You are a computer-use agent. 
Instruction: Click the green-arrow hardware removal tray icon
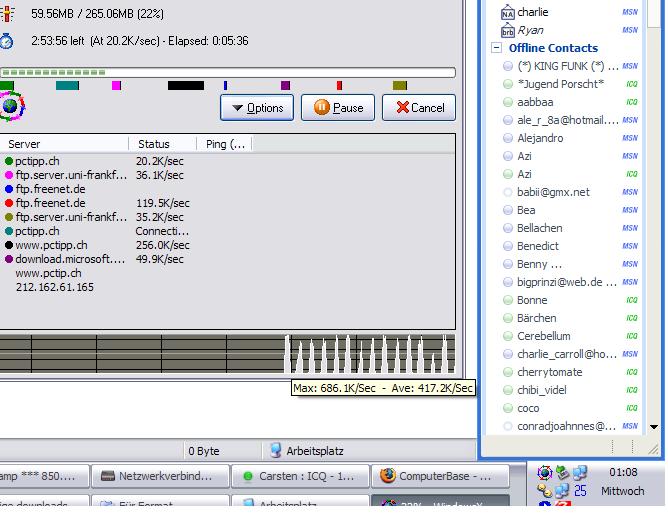pos(562,472)
